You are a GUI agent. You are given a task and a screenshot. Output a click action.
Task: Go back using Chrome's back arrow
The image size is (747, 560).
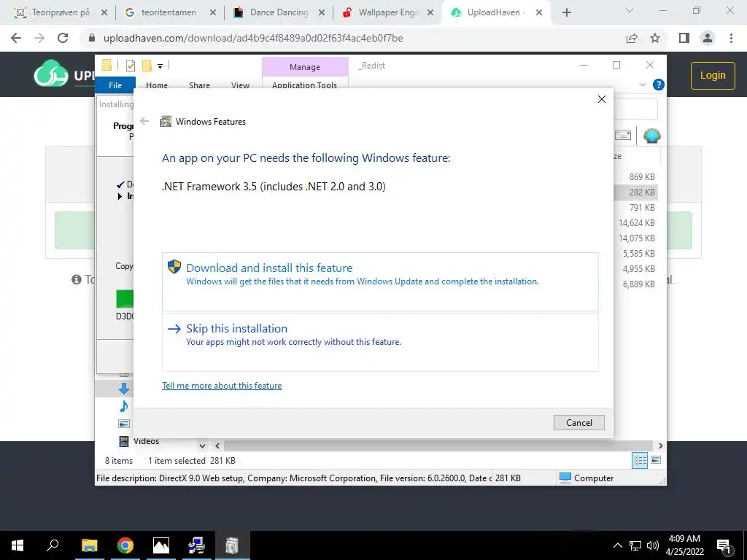[16, 38]
